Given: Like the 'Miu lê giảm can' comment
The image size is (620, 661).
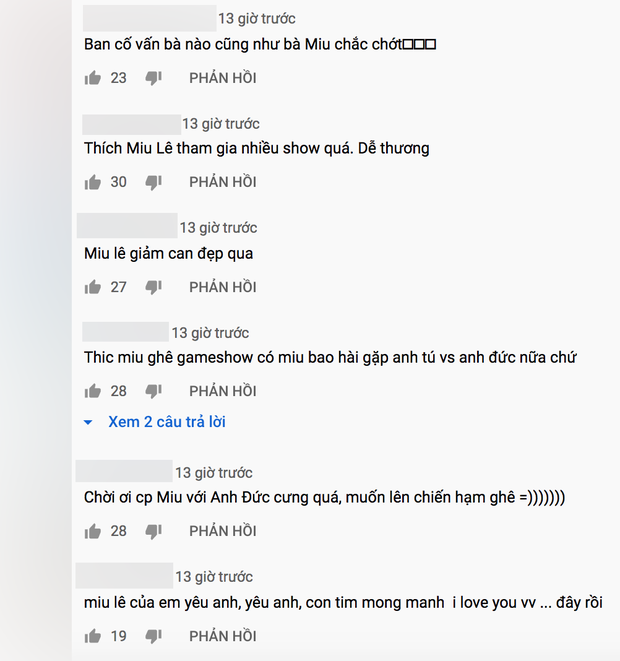Looking at the screenshot, I should click(92, 287).
